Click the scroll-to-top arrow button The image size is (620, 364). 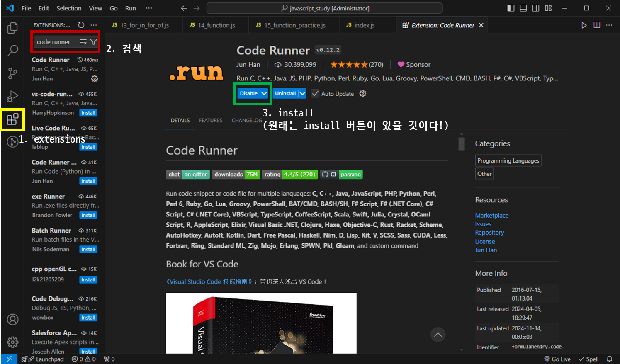click(x=438, y=335)
